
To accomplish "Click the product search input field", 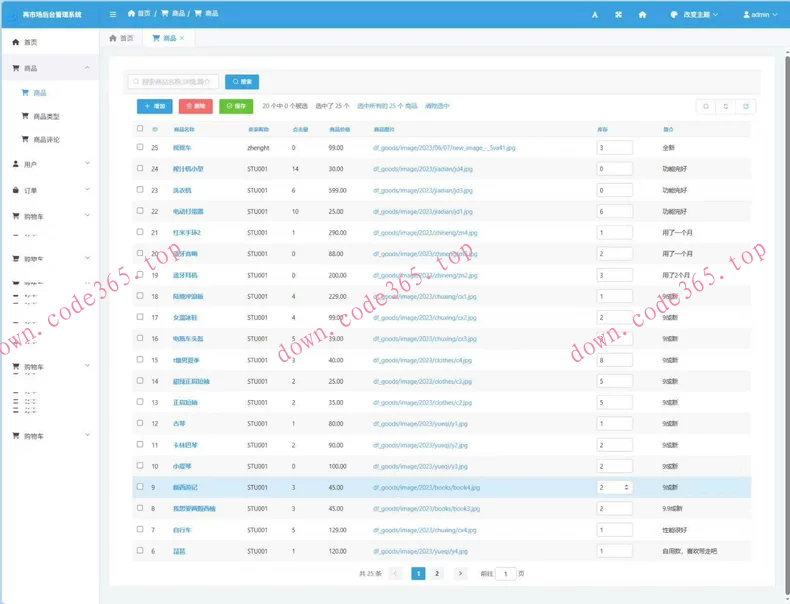I will [174, 82].
